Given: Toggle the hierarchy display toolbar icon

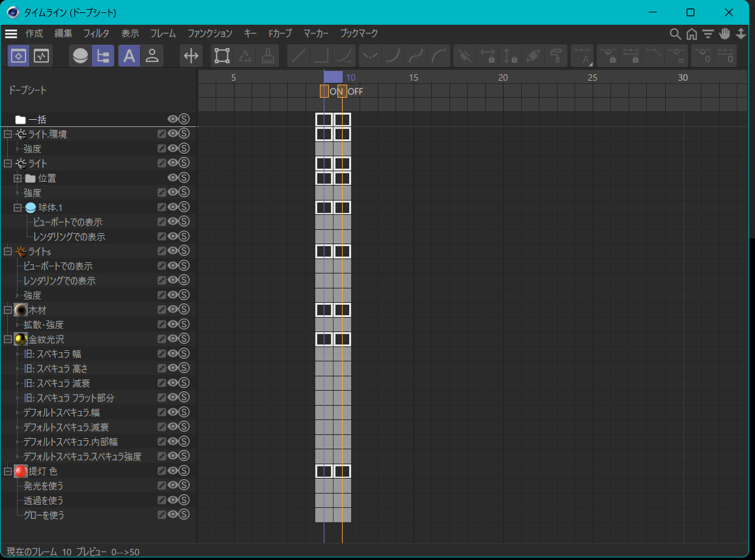Looking at the screenshot, I should pyautogui.click(x=102, y=56).
